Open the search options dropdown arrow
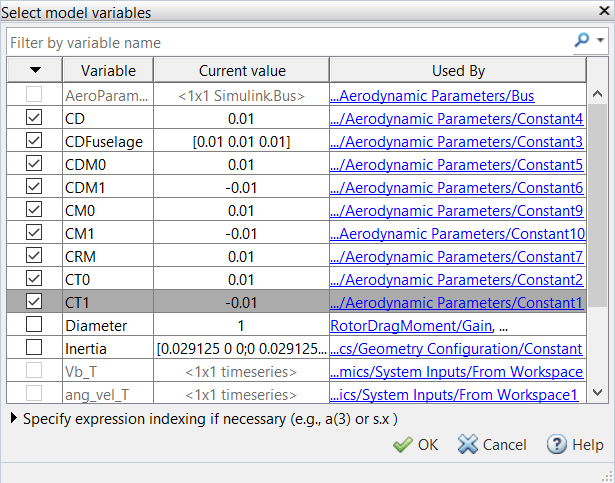This screenshot has width=615, height=483. (600, 42)
